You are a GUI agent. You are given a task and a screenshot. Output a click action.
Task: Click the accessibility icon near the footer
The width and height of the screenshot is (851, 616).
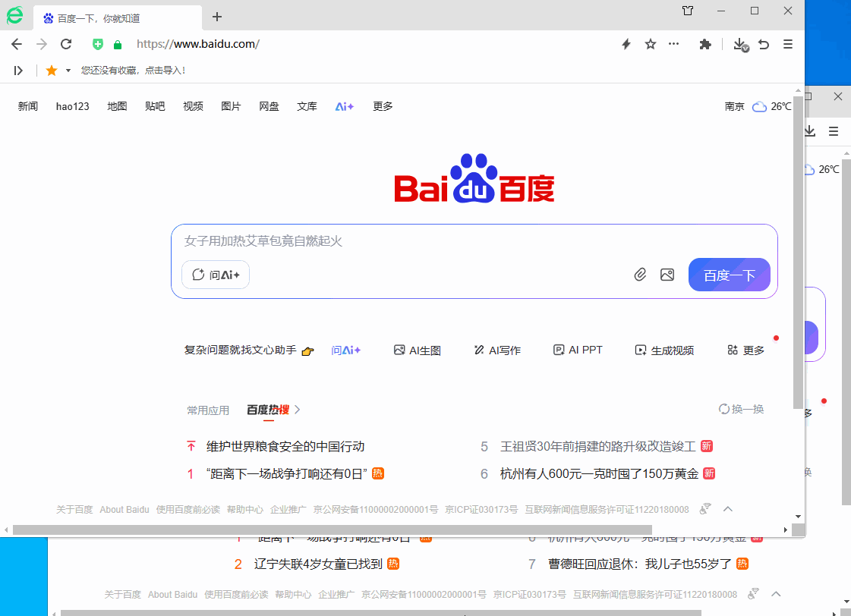coord(705,508)
